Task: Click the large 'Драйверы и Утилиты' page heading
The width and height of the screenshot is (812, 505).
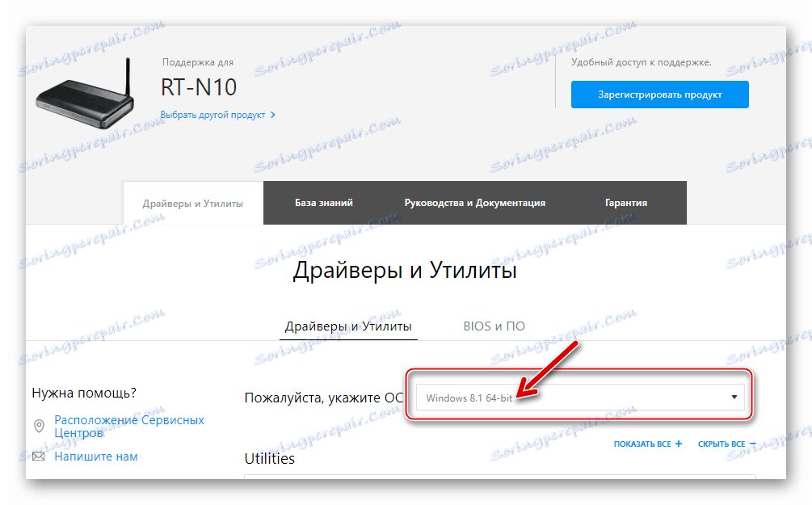Action: tap(405, 271)
